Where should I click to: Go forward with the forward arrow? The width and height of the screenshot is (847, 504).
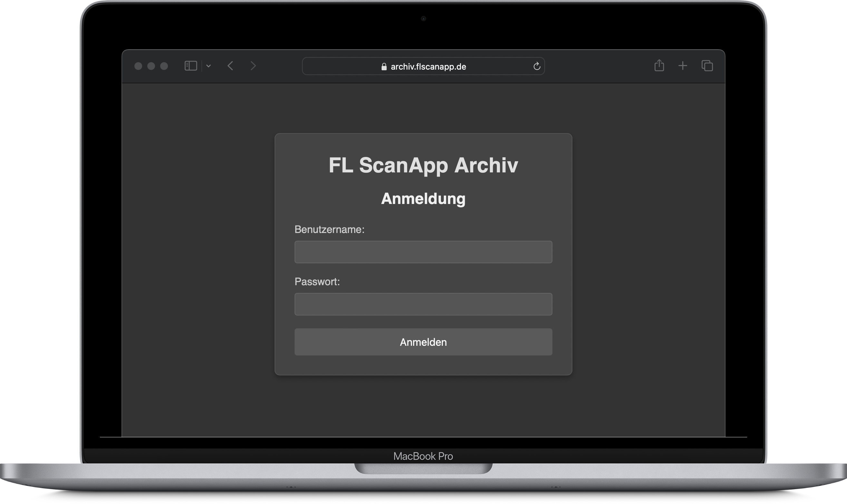coord(253,66)
